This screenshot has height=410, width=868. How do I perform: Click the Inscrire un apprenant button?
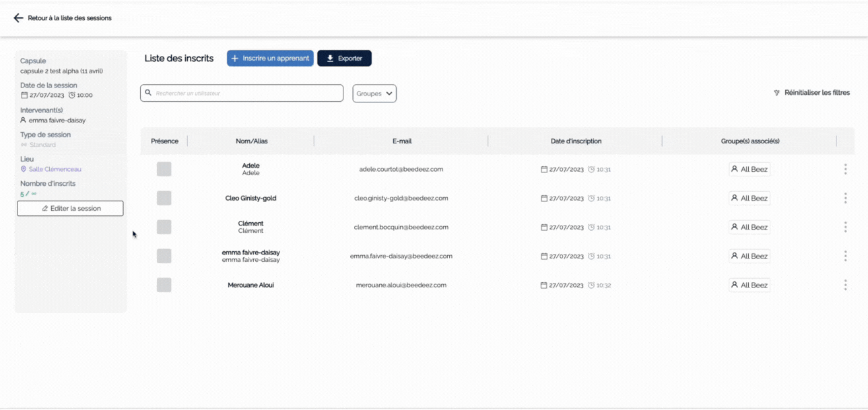click(x=270, y=59)
